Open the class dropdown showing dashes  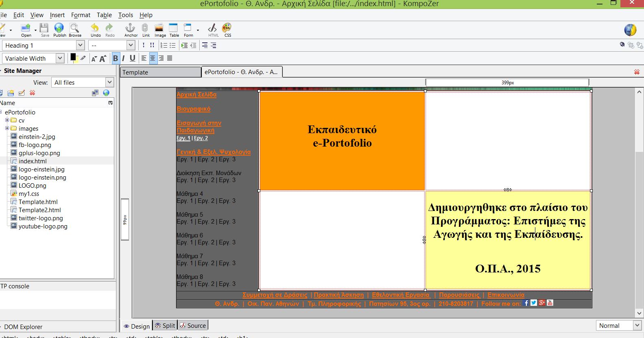pyautogui.click(x=112, y=45)
